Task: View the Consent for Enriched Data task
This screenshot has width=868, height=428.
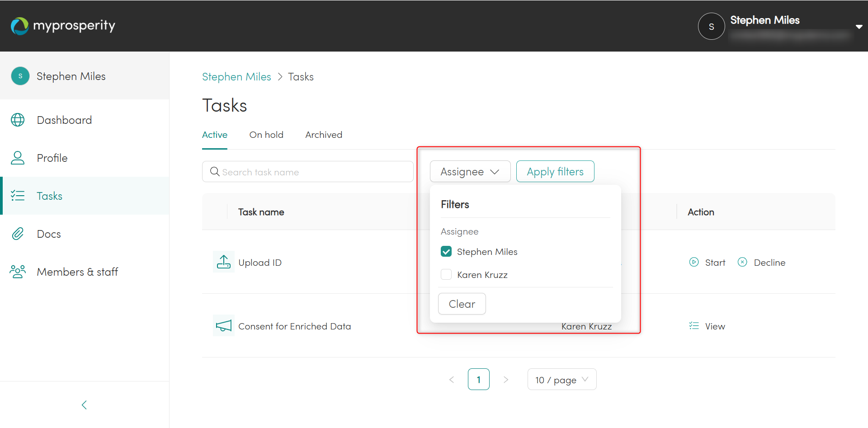Action: click(x=707, y=326)
